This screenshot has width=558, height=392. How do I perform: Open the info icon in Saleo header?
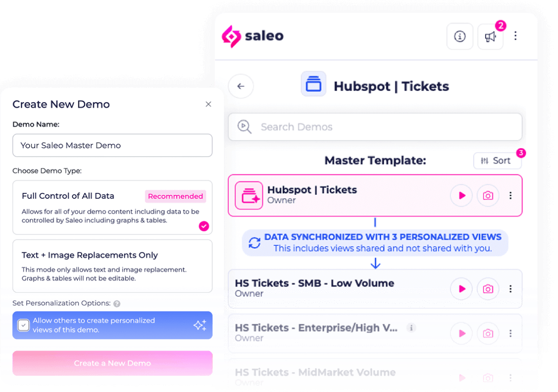[460, 37]
